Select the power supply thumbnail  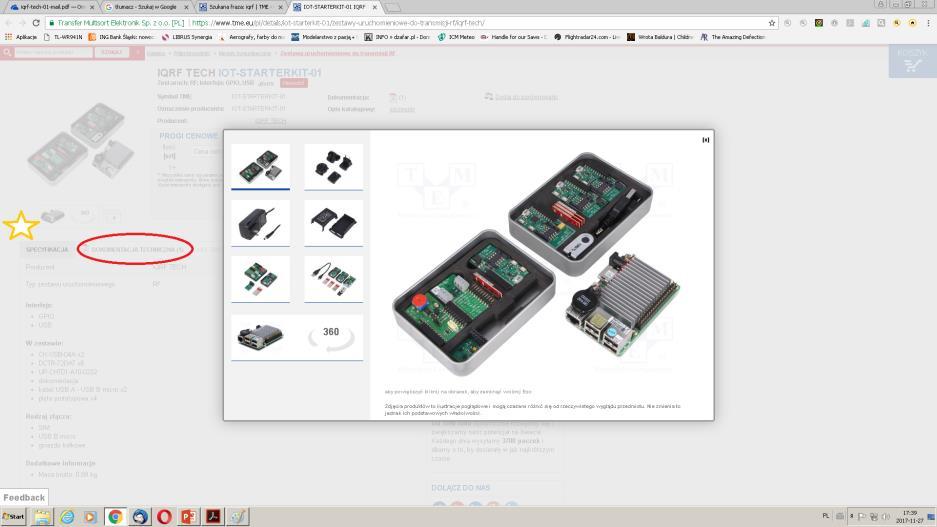261,223
